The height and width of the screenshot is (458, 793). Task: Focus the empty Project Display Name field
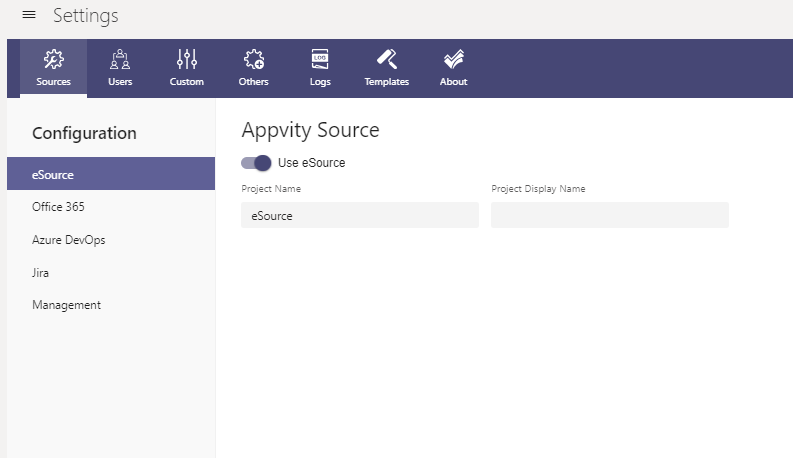pyautogui.click(x=609, y=215)
